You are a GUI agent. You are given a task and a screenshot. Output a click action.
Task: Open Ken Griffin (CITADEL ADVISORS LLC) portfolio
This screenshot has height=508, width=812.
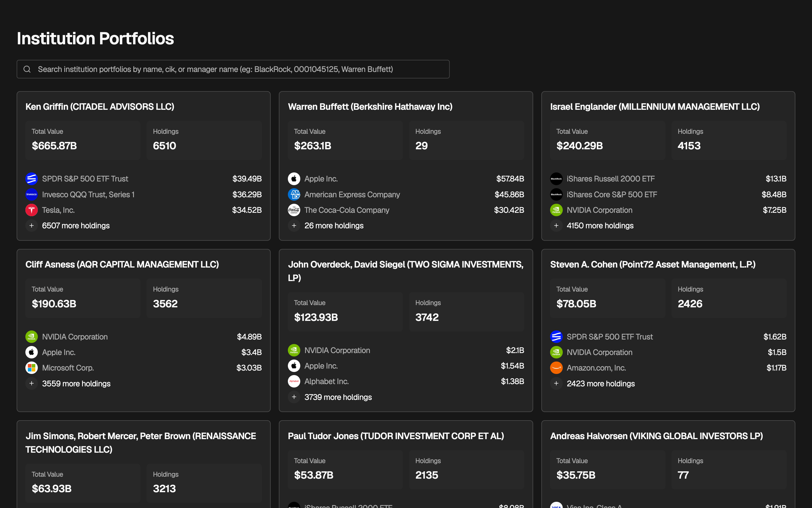(x=100, y=107)
